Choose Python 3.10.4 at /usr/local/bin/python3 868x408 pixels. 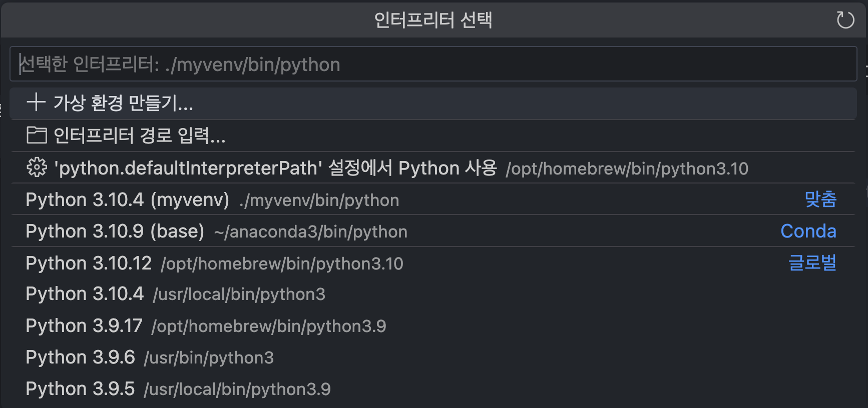click(433, 294)
